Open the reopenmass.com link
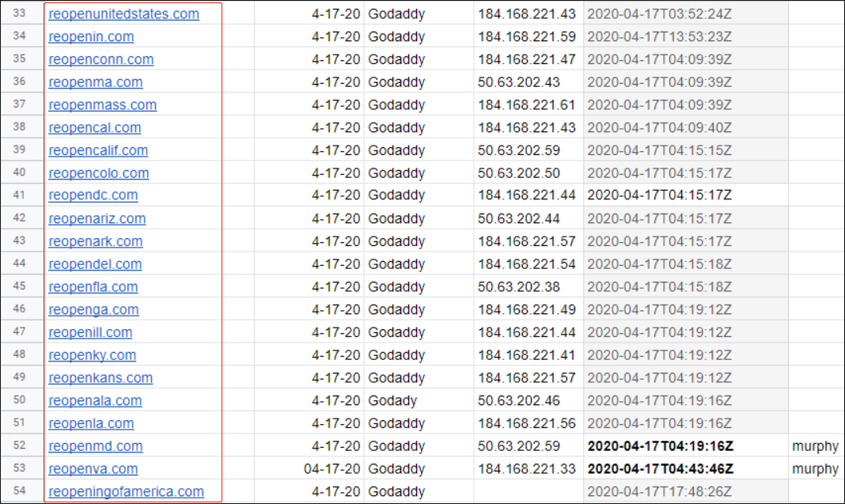 point(102,104)
